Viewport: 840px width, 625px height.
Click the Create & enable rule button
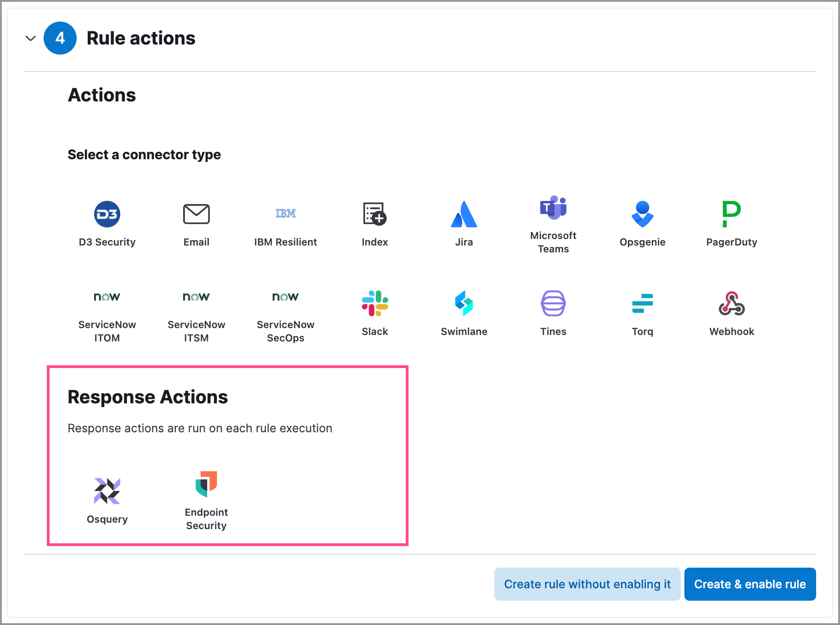coord(750,584)
